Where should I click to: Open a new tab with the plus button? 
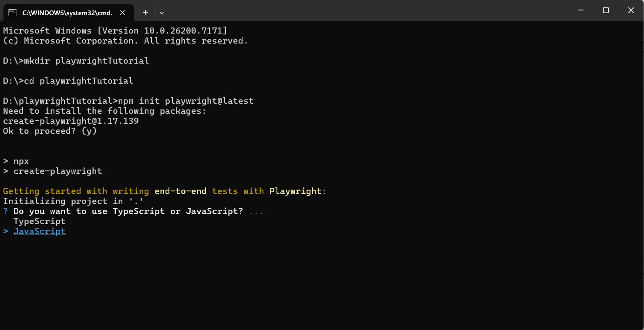click(145, 13)
